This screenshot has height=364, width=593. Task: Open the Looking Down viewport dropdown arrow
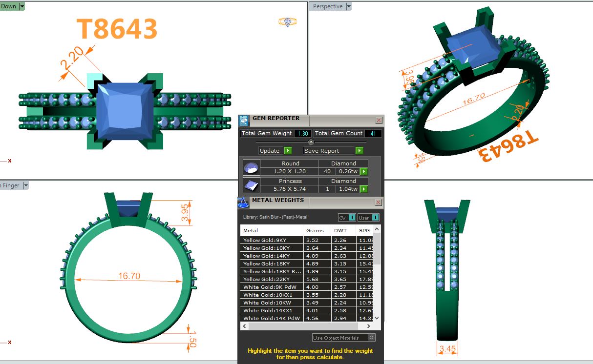22,6
